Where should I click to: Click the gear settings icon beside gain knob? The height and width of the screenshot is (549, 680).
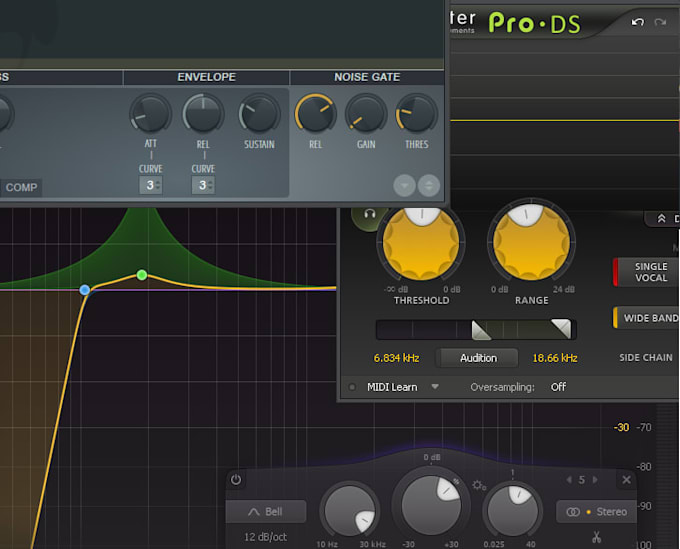[x=479, y=485]
